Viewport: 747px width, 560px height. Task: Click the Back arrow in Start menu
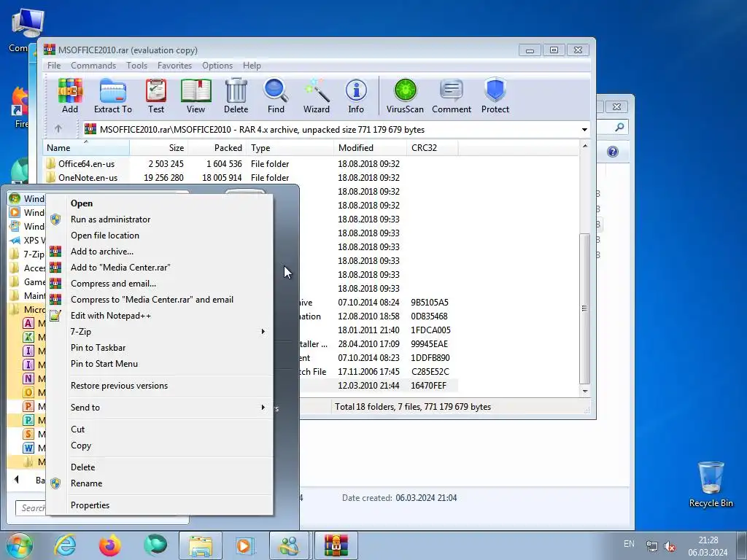17,480
